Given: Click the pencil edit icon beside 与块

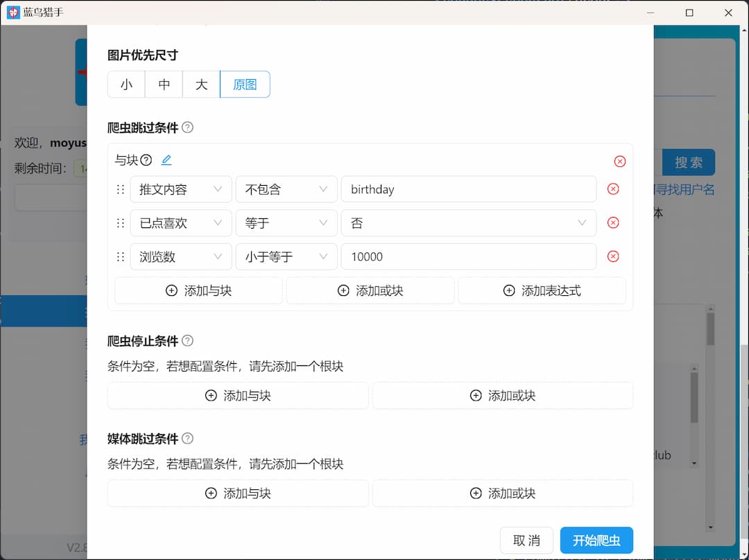Looking at the screenshot, I should click(166, 159).
